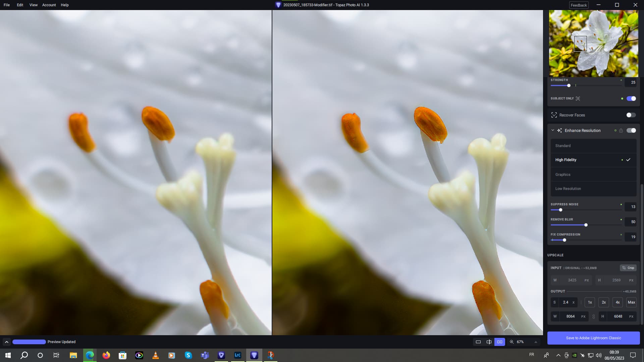644x362 pixels.
Task: Select side-by-side comparison view icon
Action: coord(500,342)
